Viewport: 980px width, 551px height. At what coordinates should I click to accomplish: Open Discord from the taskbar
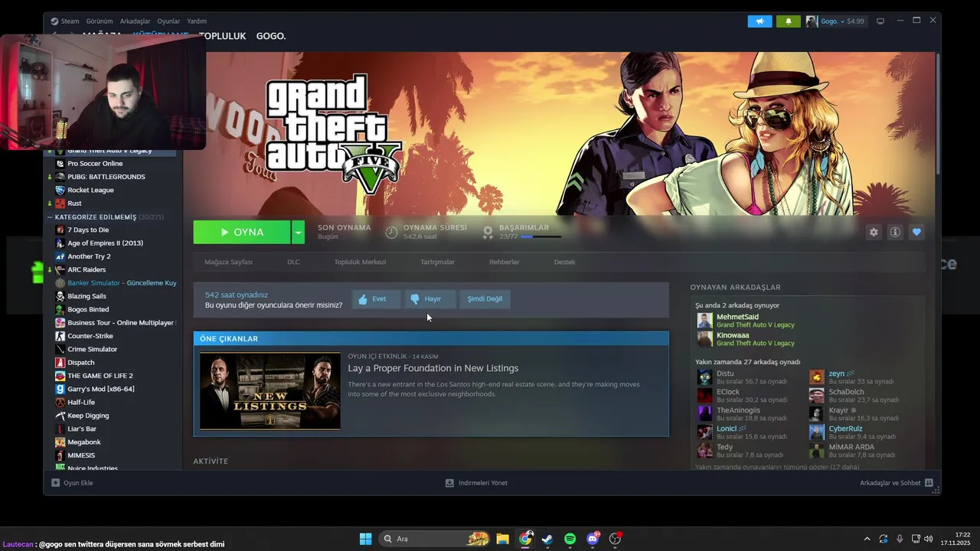[x=593, y=539]
